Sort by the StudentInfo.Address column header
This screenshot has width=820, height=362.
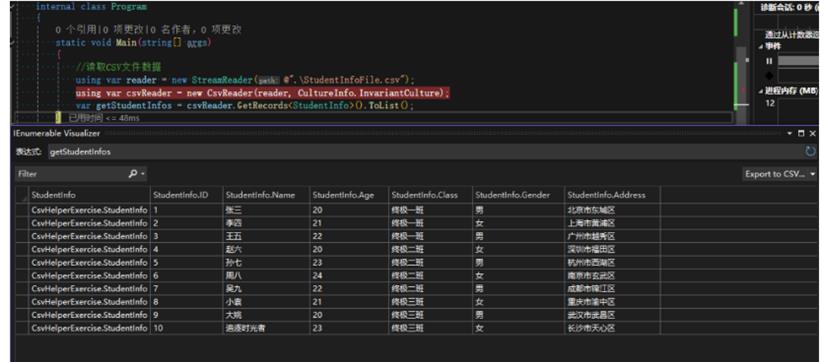pos(613,195)
